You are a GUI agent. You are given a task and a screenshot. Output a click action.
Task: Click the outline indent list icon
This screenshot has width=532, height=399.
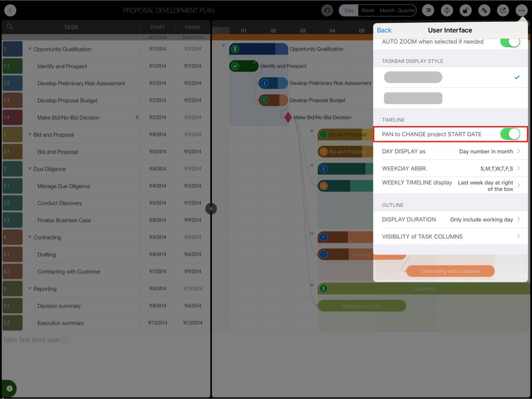[428, 10]
